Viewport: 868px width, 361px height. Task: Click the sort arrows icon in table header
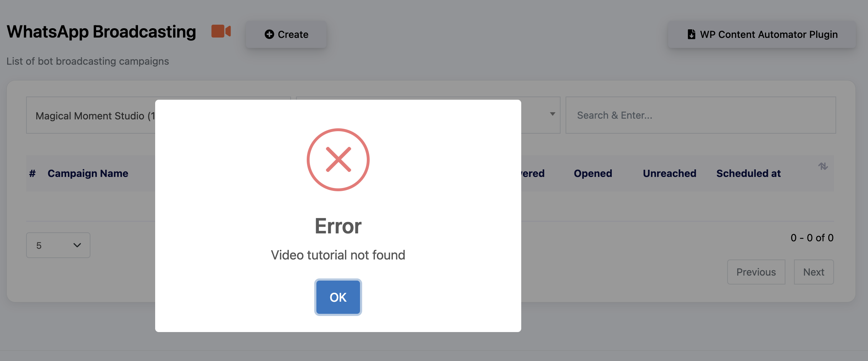823,166
